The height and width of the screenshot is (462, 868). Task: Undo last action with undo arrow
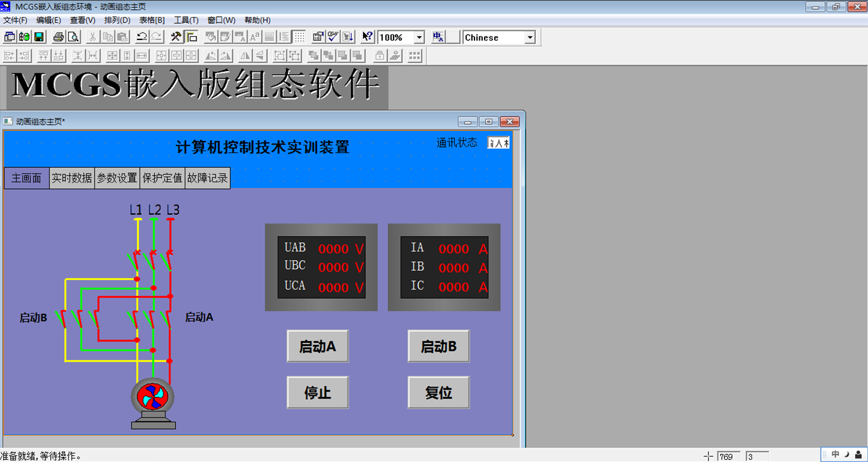coord(142,37)
